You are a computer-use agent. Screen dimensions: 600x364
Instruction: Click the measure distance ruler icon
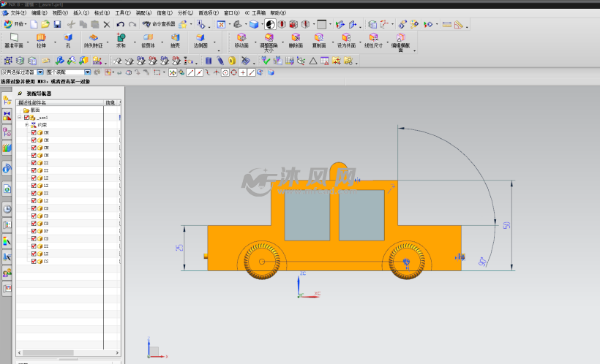[446, 24]
